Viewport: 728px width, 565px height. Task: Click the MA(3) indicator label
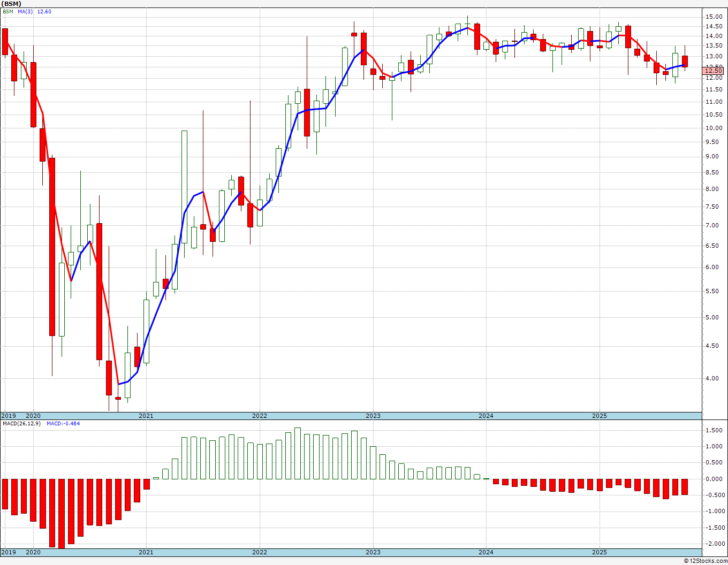tap(25, 11)
